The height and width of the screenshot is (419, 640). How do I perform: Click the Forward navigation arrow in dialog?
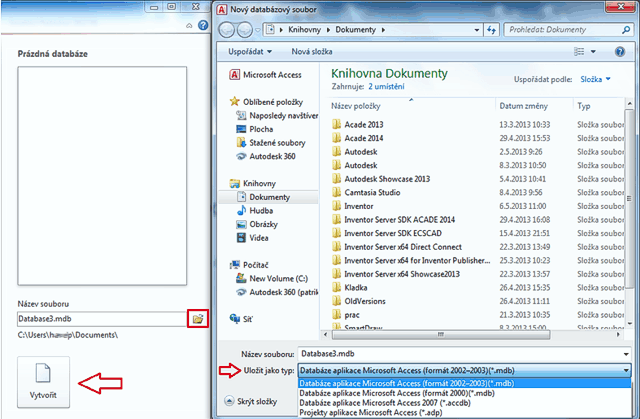click(244, 30)
